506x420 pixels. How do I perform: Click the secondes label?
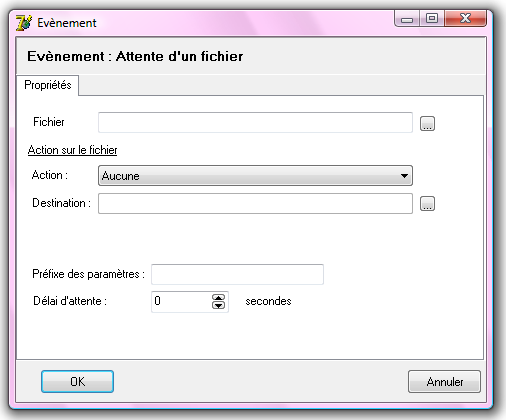(268, 301)
